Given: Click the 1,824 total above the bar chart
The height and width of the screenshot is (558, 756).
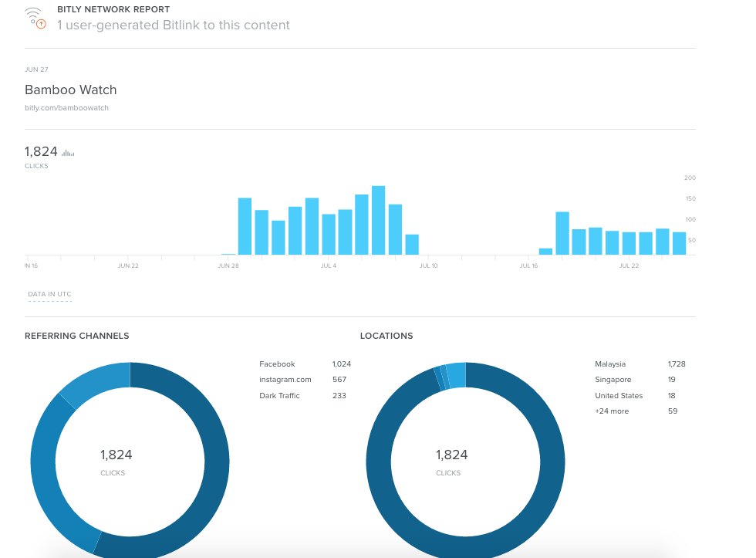Looking at the screenshot, I should pos(41,151).
